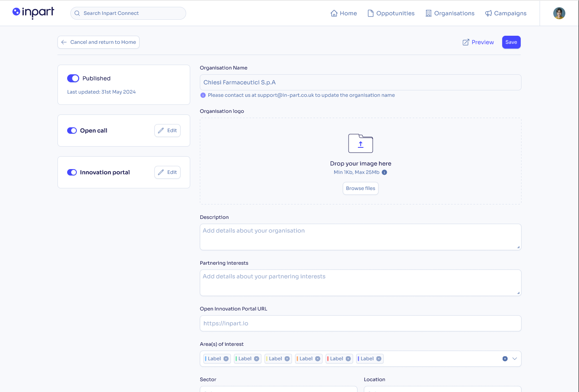579x392 pixels.
Task: Edit the Innovation portal settings
Action: coord(168,172)
